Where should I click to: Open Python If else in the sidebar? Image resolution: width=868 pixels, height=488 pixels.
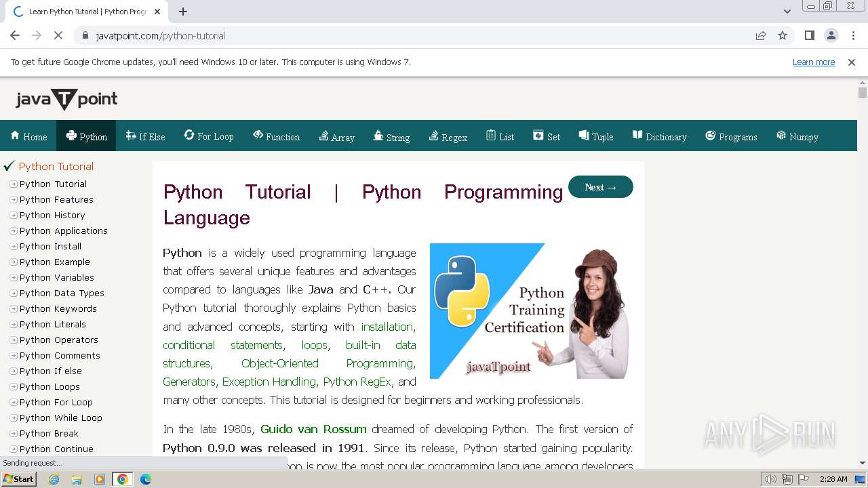click(51, 371)
